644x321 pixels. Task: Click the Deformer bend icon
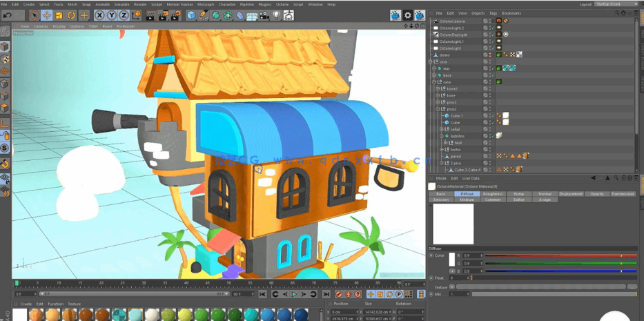(240, 16)
